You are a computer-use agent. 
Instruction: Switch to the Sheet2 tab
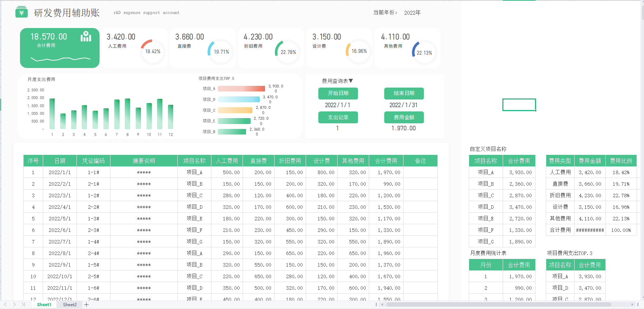tap(70, 305)
